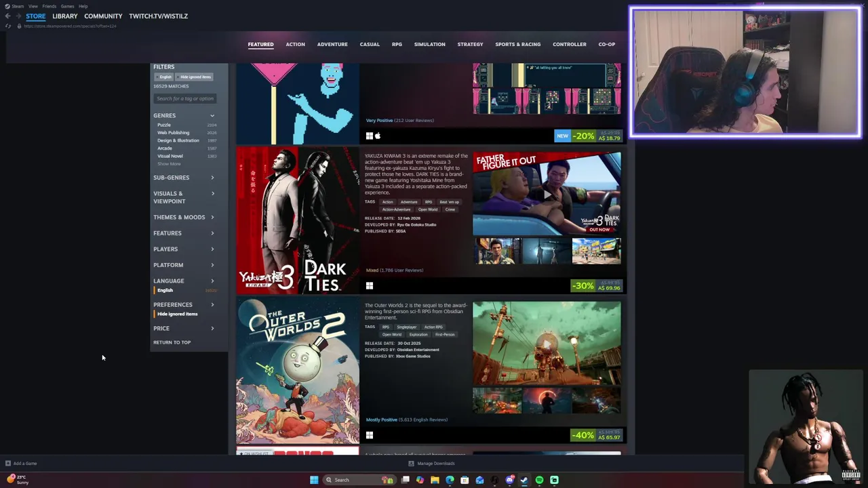Image resolution: width=868 pixels, height=488 pixels.
Task: Select the Controller category tab
Action: point(569,44)
